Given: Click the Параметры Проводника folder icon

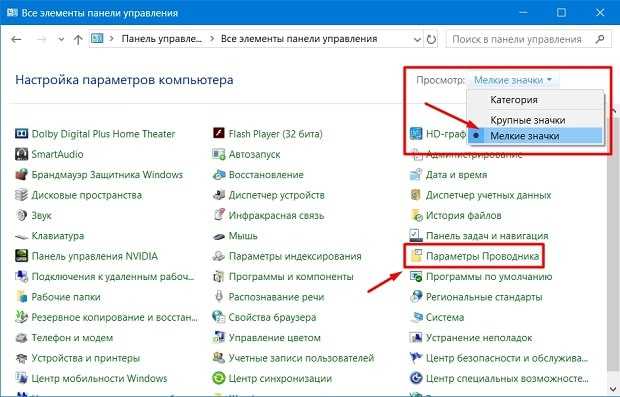Looking at the screenshot, I should tap(416, 256).
